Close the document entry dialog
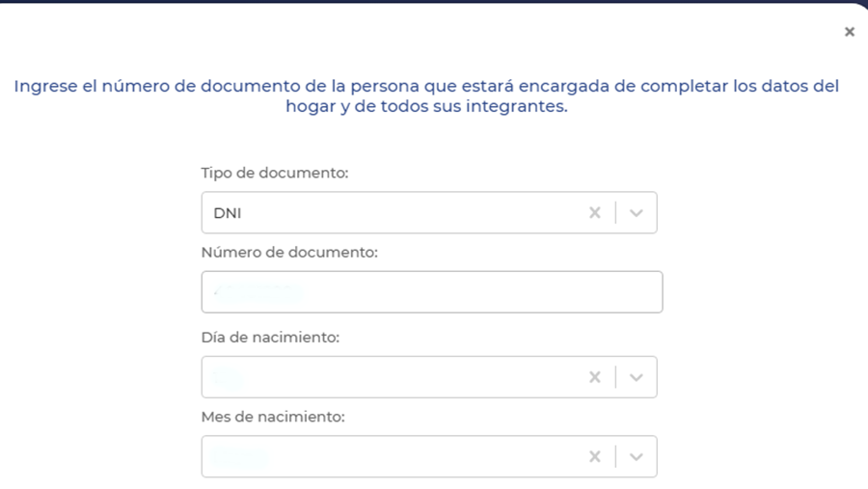868x489 pixels. (849, 32)
